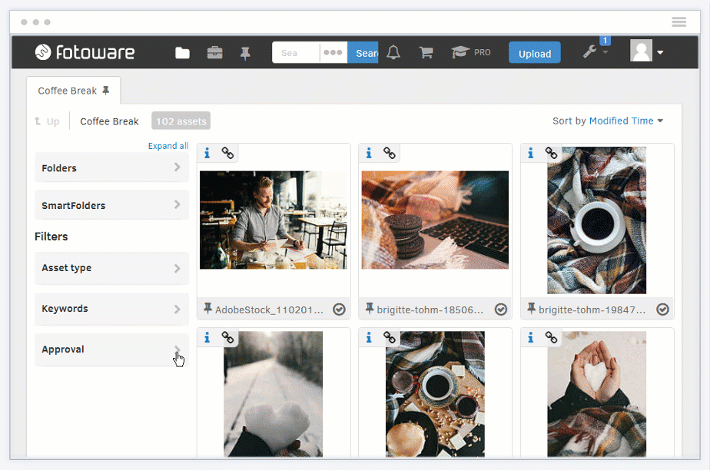Screen dimensions: 710x470
Task: Click info icon on the AdobeStock image
Action: [207, 153]
